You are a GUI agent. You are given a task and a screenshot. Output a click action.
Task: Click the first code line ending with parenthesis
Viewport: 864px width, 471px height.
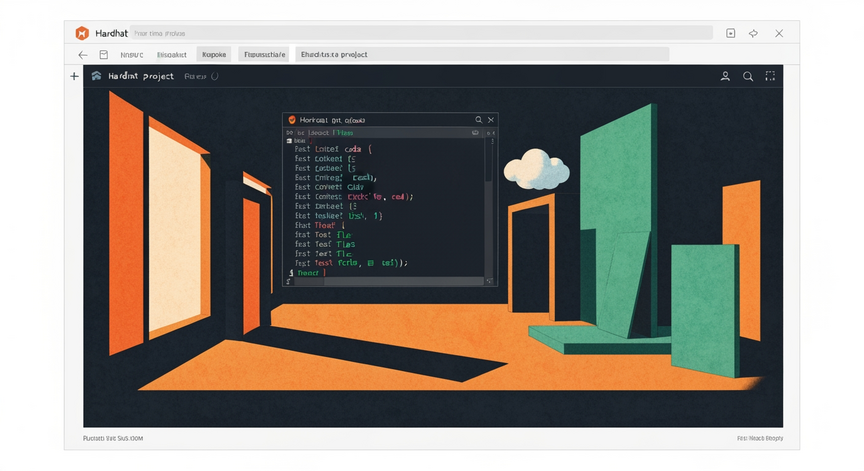(333, 149)
